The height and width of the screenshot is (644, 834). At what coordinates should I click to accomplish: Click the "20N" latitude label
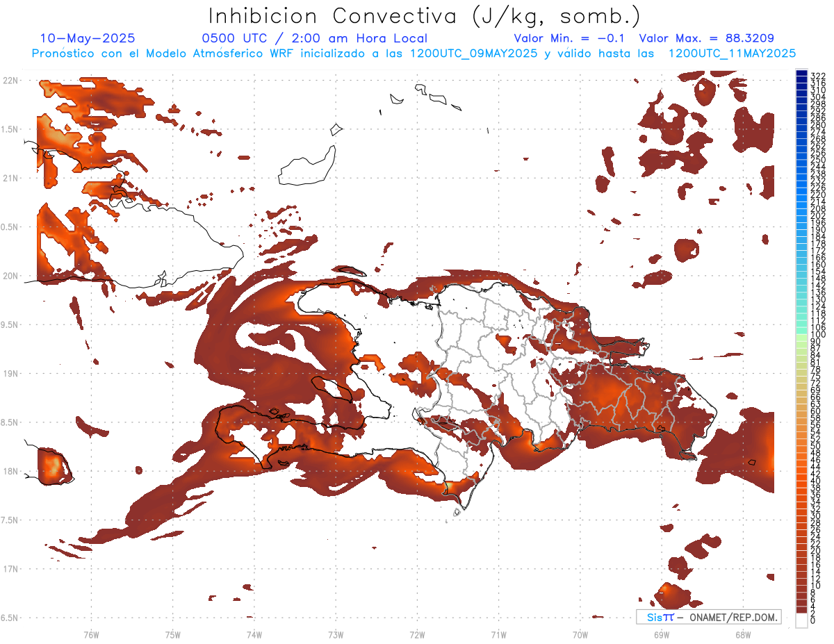(x=12, y=276)
